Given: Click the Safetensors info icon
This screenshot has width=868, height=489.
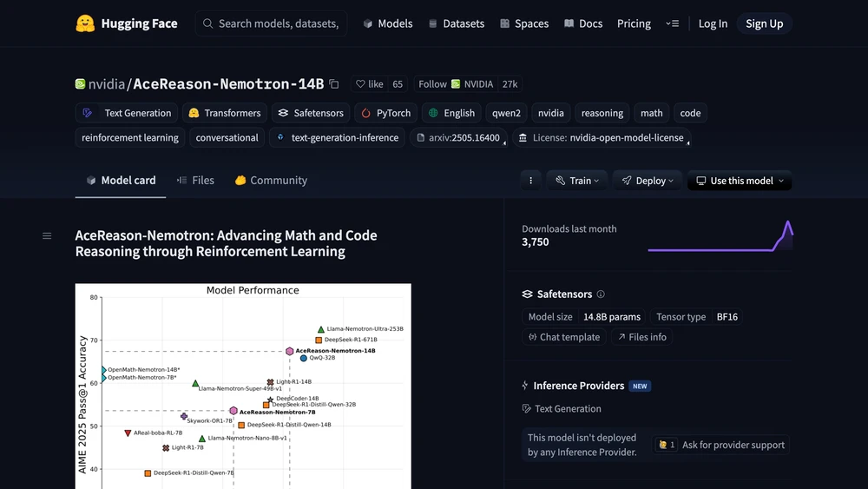Looking at the screenshot, I should click(x=601, y=294).
